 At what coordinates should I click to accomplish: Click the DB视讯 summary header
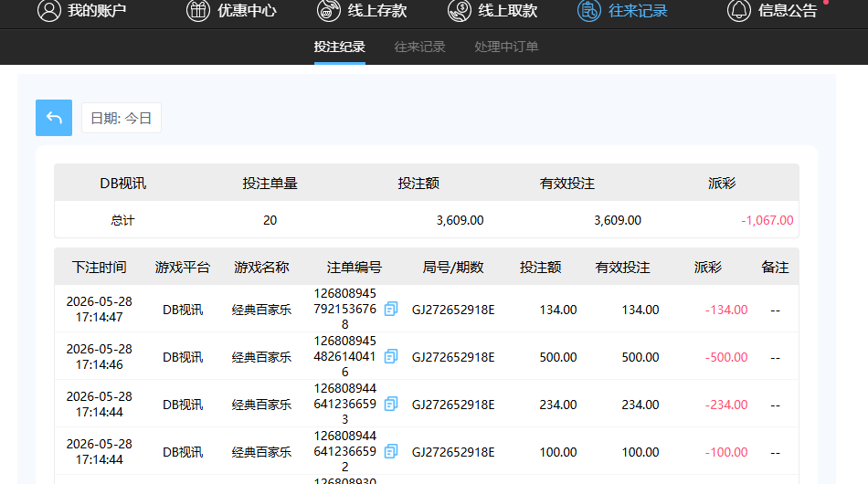pyautogui.click(x=123, y=183)
